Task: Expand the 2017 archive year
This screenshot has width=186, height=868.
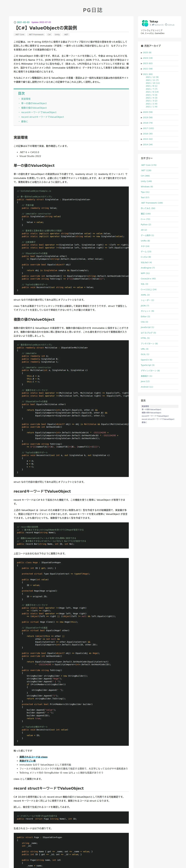Action: tap(147, 128)
